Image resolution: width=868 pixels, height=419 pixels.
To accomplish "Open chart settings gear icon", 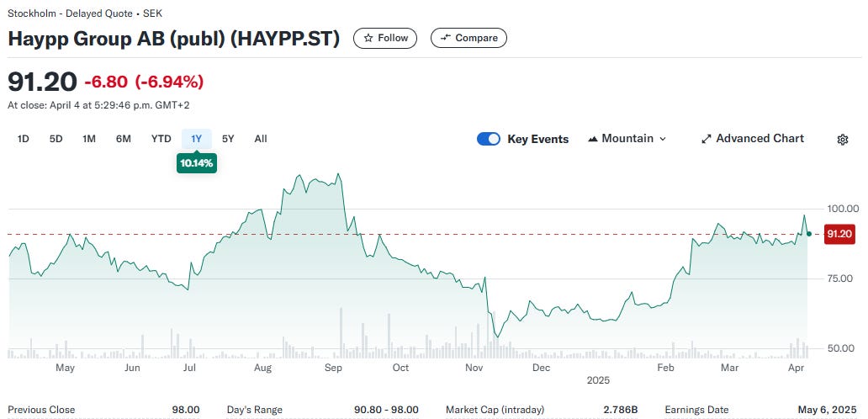I will (x=843, y=140).
